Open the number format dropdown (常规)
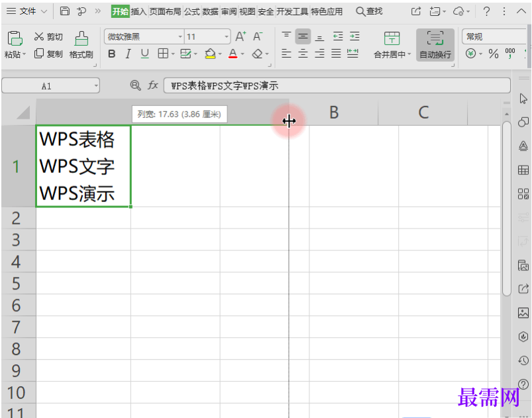The image size is (532, 418). (x=494, y=36)
